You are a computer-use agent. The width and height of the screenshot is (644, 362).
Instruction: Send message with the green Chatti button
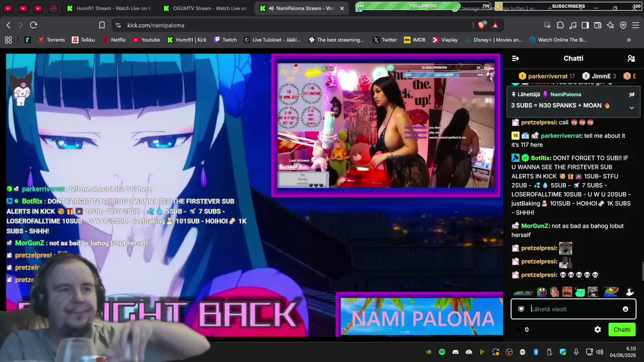tap(622, 330)
